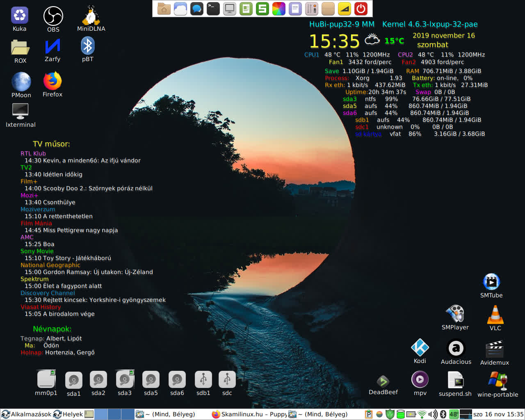Open the mm0p1 drive icon
Image resolution: width=525 pixels, height=420 pixels.
click(46, 379)
